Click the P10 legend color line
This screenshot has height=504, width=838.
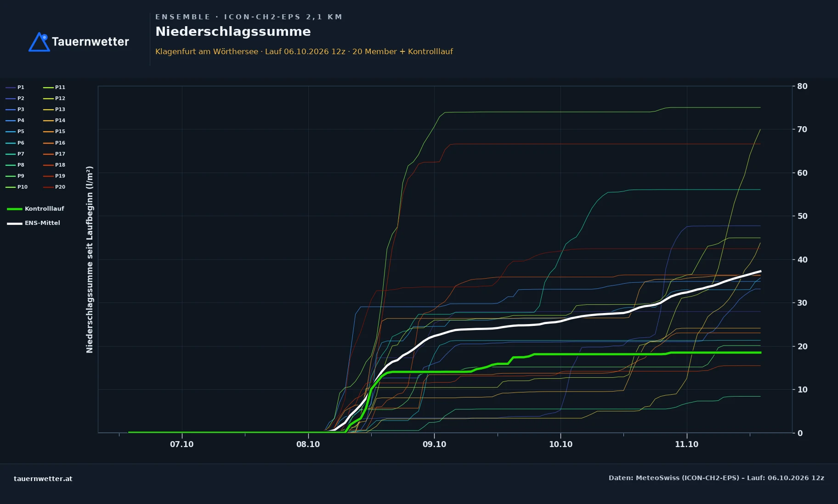click(11, 187)
